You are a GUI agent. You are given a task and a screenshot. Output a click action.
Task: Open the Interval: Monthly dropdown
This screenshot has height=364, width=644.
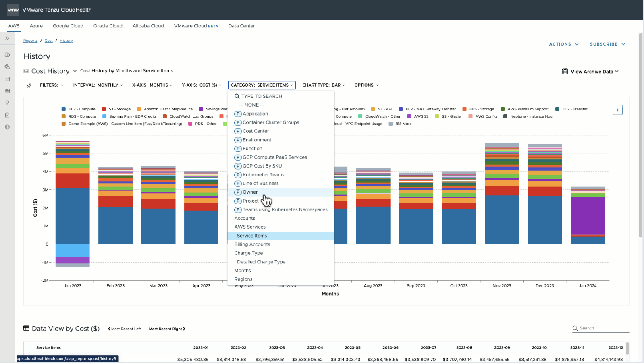click(98, 85)
